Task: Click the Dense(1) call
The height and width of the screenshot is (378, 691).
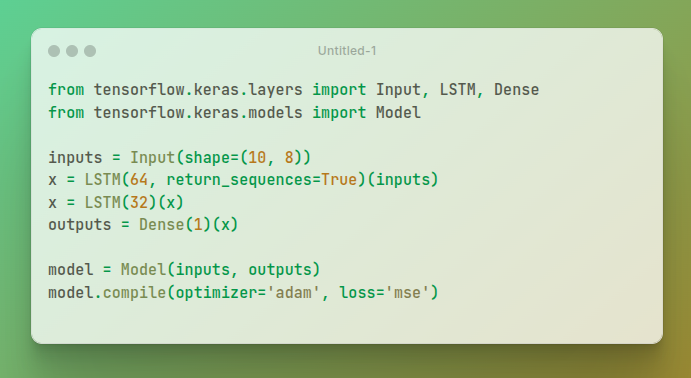Action: coord(175,225)
